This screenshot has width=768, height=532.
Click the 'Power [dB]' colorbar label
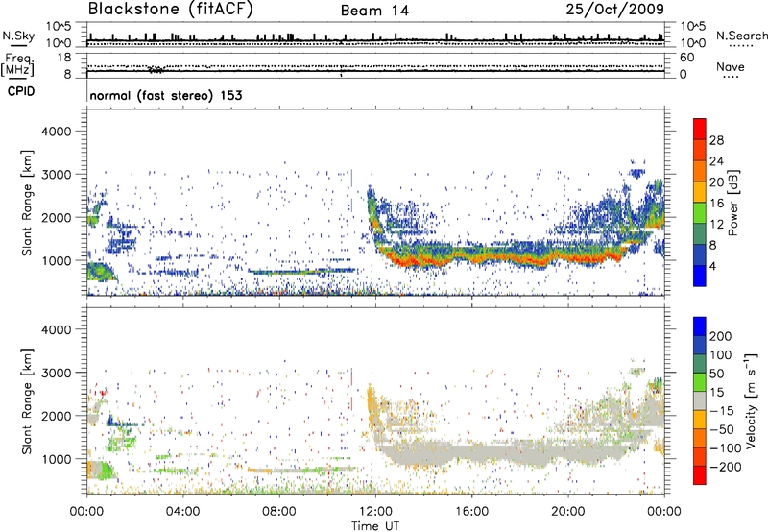tap(733, 203)
